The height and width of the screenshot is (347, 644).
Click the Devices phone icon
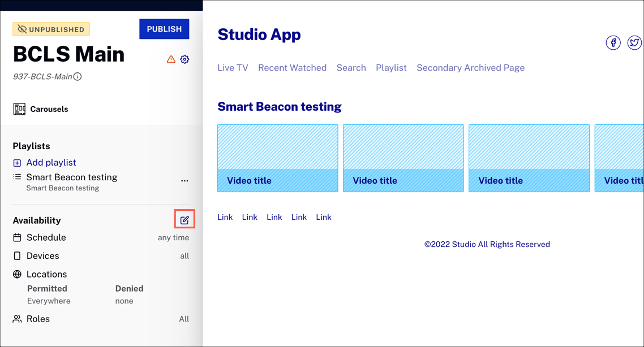click(17, 256)
